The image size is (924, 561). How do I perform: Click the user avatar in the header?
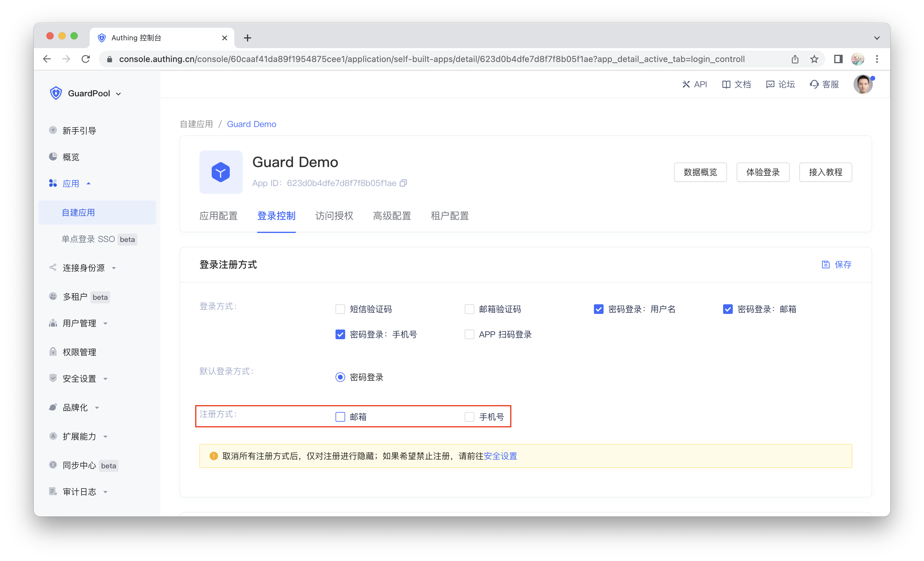coord(863,84)
